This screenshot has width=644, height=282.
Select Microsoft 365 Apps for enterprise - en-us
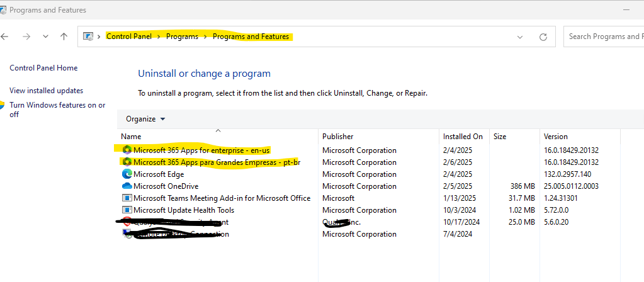tap(201, 150)
